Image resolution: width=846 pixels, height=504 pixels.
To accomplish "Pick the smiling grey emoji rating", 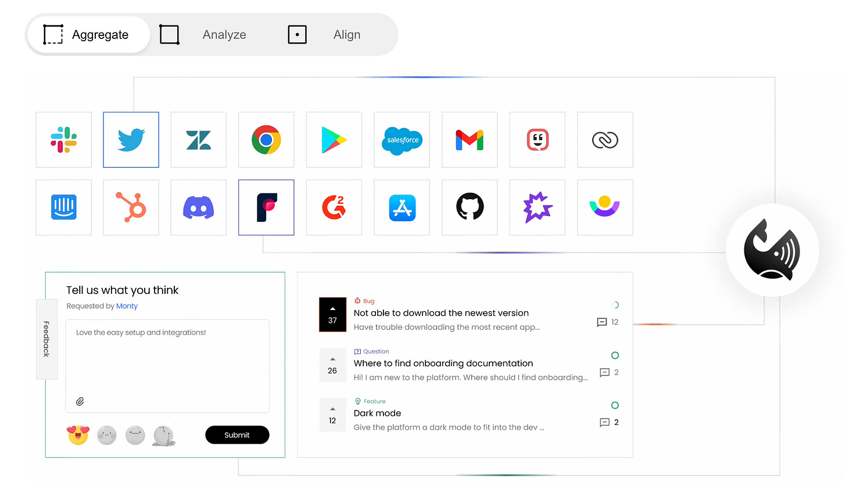I will click(107, 435).
